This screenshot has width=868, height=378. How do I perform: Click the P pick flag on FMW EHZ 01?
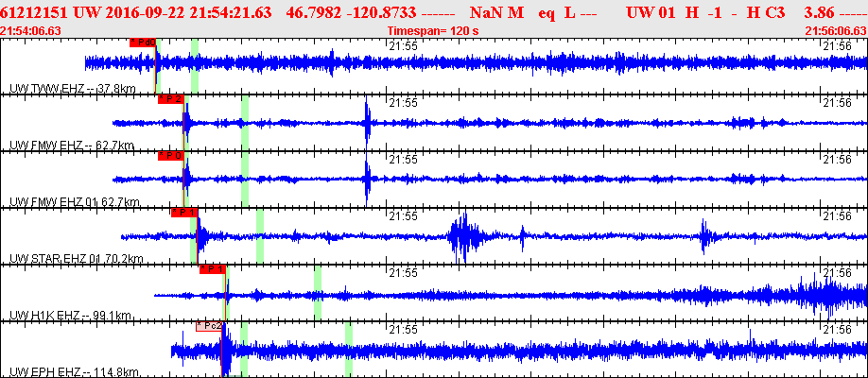tap(170, 156)
